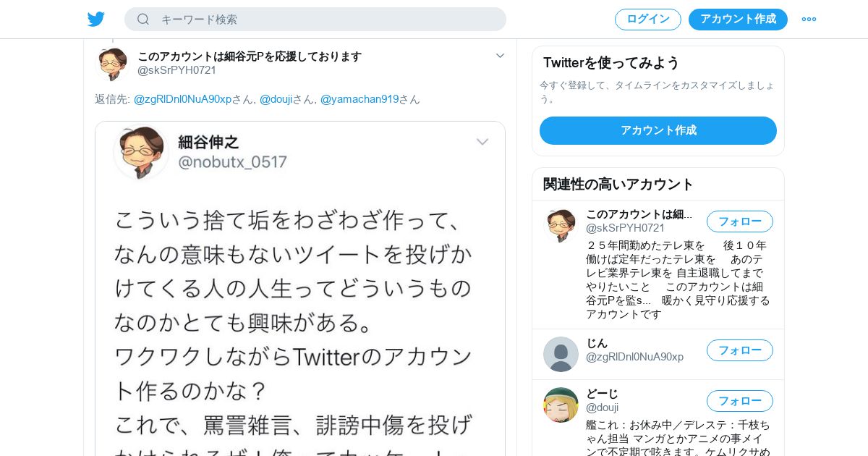Expand the tweet options chevron
This screenshot has width=868, height=456.
click(x=500, y=56)
